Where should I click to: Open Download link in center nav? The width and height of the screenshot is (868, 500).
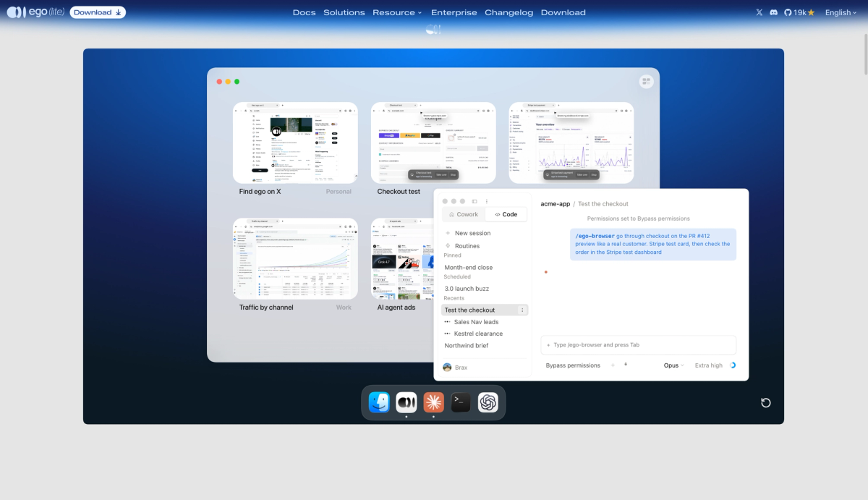[x=563, y=12]
